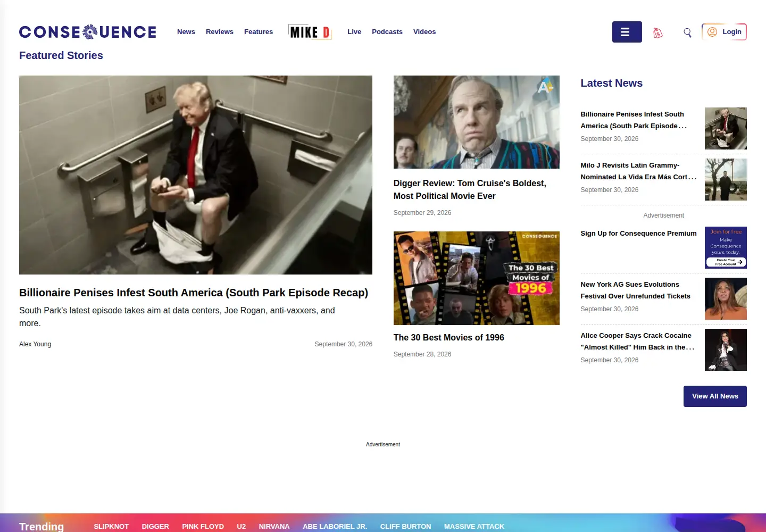This screenshot has height=532, width=766.
Task: Click Milo J thumbnail image
Action: pyautogui.click(x=726, y=179)
